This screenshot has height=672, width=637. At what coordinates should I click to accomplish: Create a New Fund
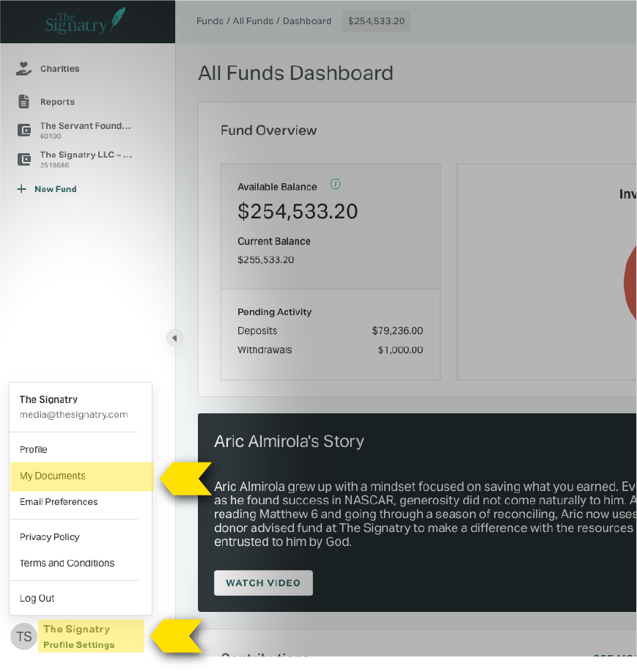56,189
